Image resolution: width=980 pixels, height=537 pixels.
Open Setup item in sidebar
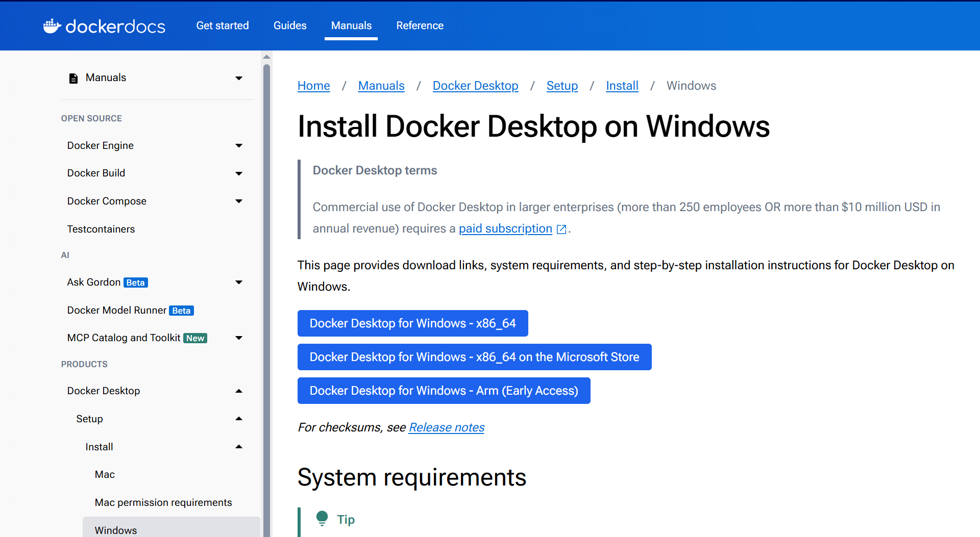point(90,419)
